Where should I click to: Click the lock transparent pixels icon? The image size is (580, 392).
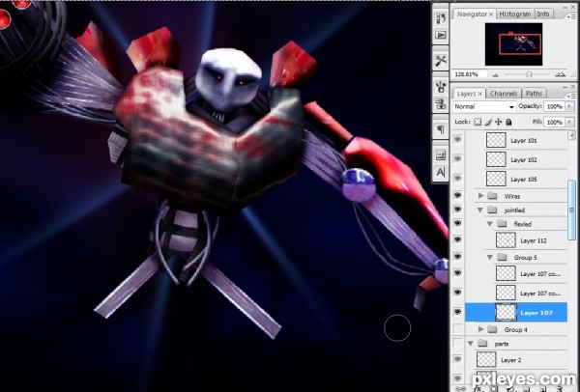pos(478,122)
